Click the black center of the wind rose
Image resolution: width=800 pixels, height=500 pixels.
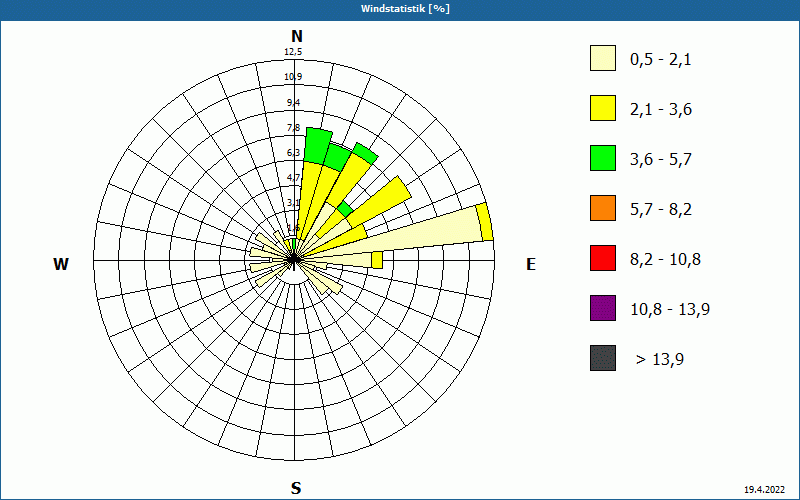tap(294, 260)
